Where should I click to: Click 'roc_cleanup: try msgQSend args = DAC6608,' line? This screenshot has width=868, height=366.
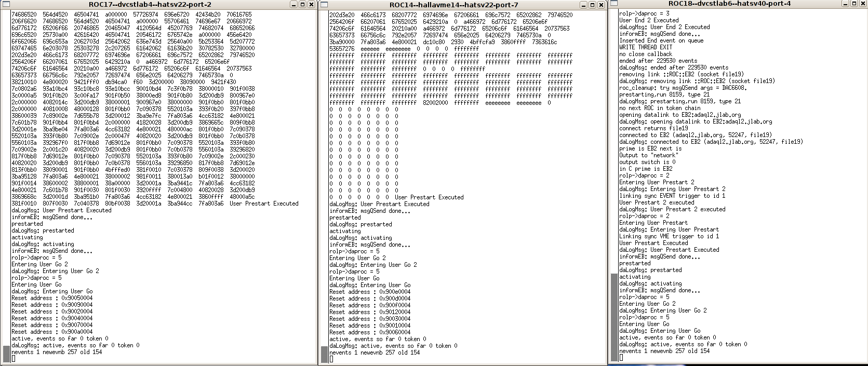pos(683,88)
